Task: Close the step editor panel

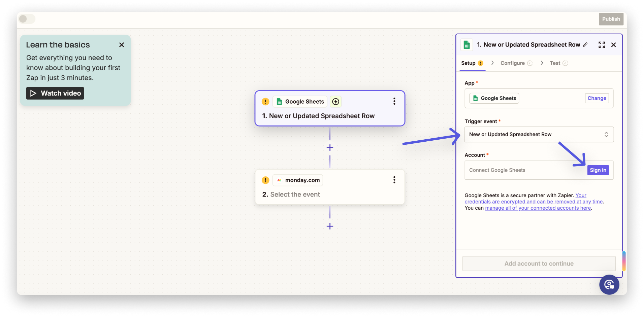Action: click(614, 45)
